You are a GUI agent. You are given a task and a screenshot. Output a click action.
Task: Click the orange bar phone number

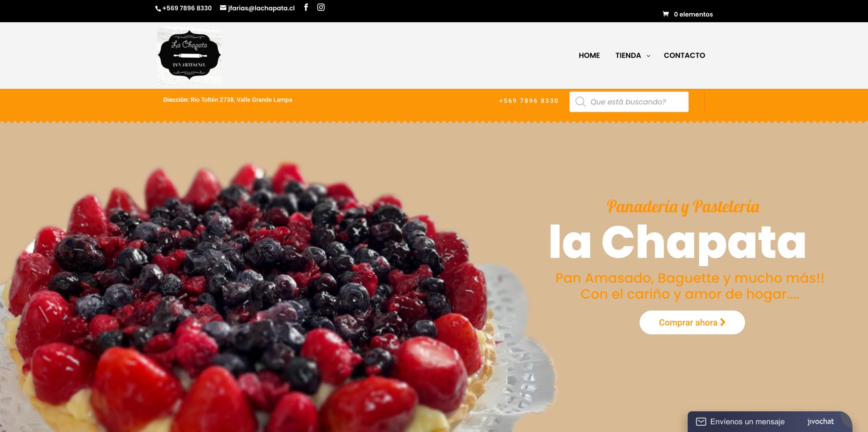(529, 101)
